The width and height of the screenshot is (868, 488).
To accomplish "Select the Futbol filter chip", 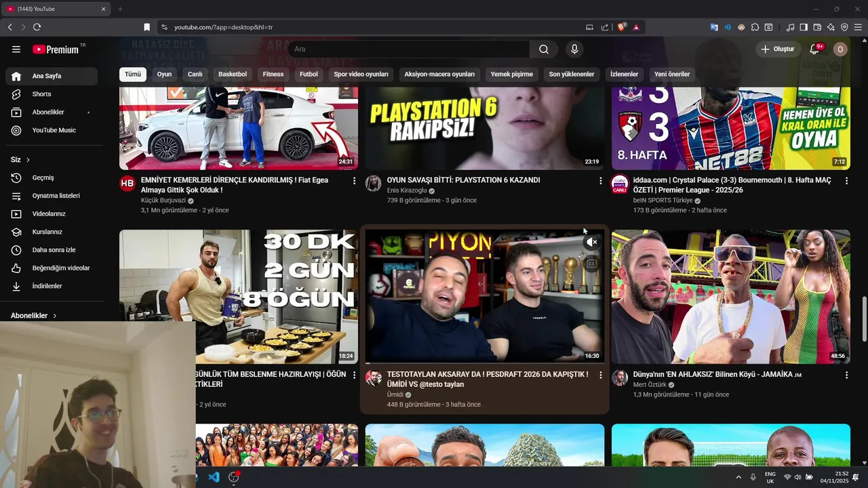I will tap(309, 75).
